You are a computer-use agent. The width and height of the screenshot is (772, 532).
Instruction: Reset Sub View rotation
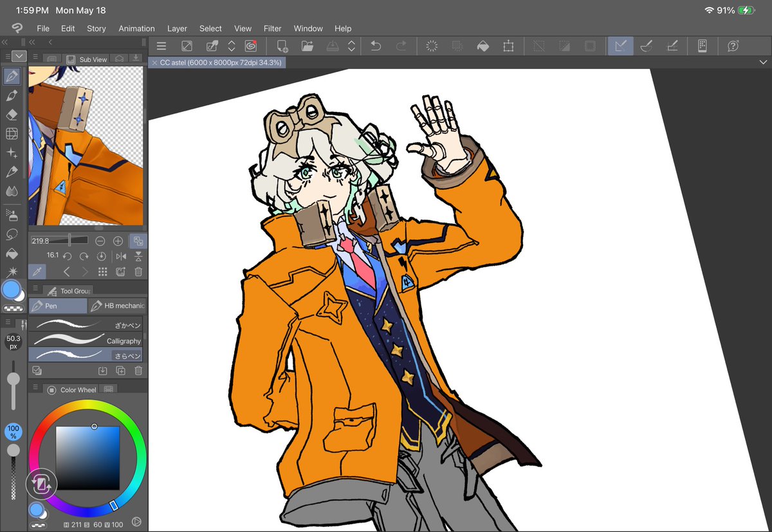click(101, 256)
